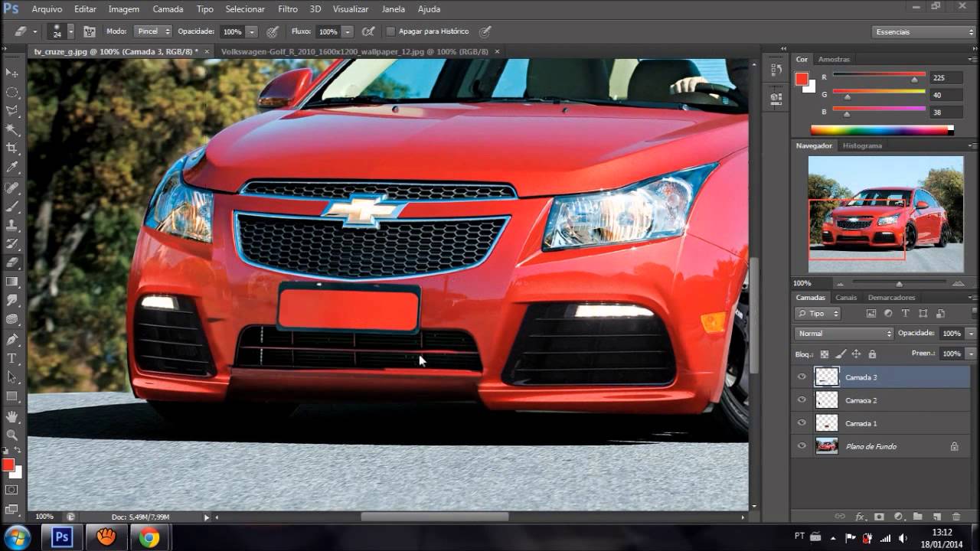Select the Sponge tool
The image size is (980, 551).
(x=12, y=319)
